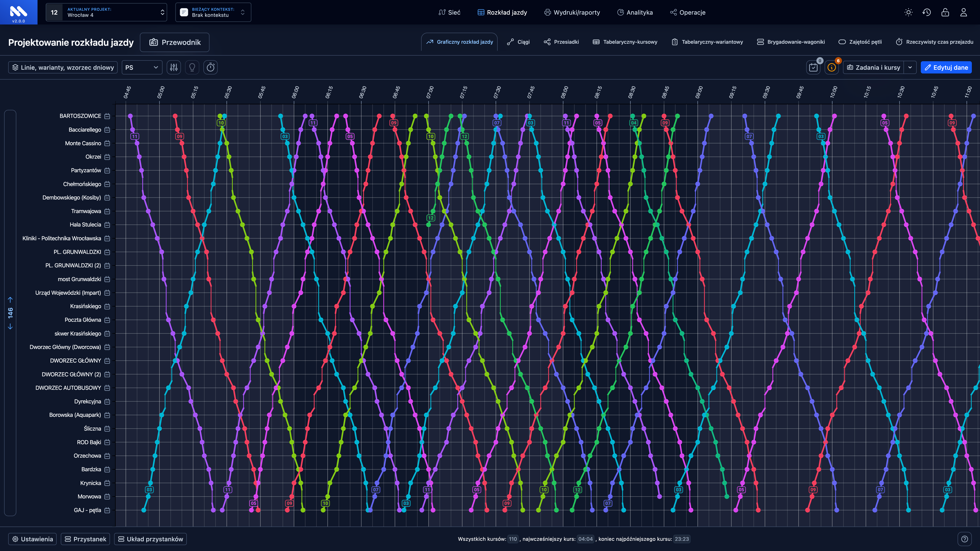
Task: Click the help question mark icon
Action: [x=964, y=539]
